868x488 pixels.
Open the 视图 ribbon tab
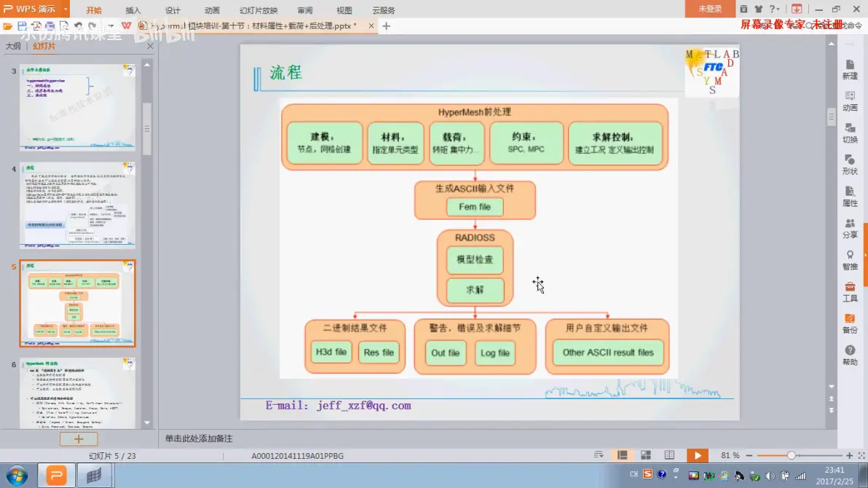pos(344,10)
